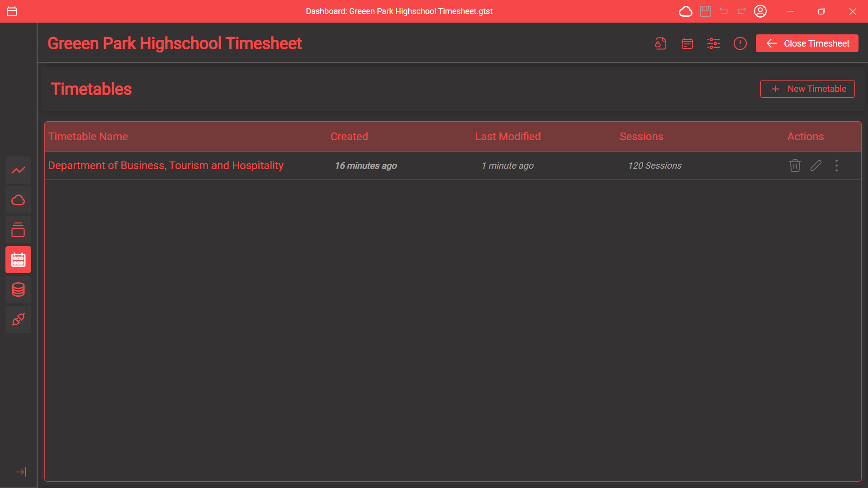
Task: Open the database sidebar icon
Action: [18, 289]
